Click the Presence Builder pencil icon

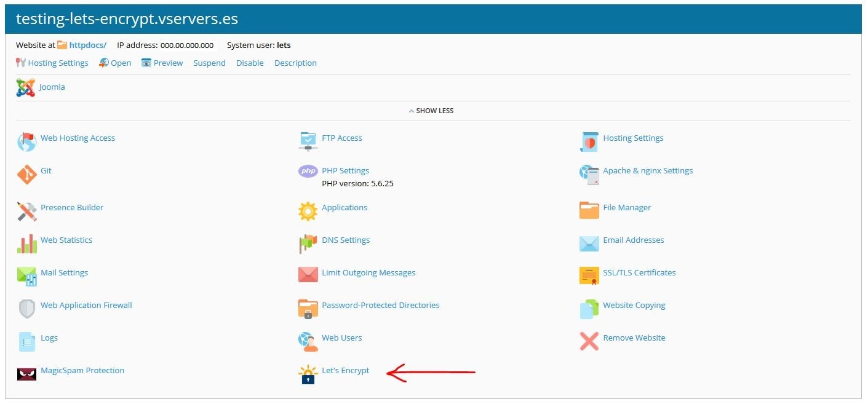(x=26, y=211)
